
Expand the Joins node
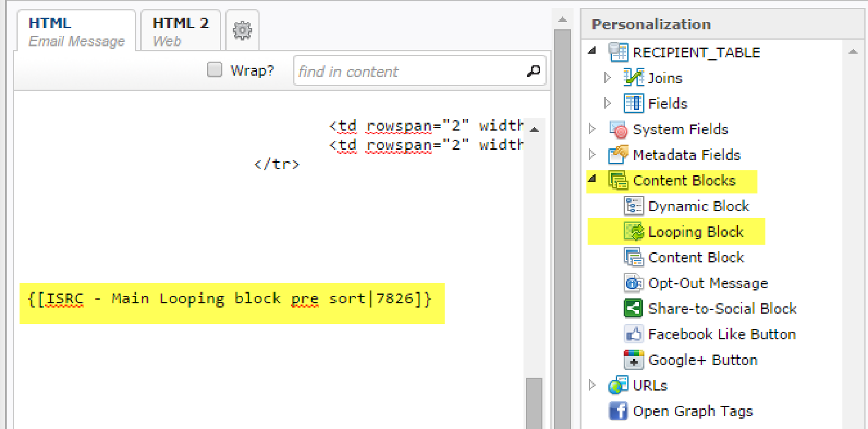(607, 78)
